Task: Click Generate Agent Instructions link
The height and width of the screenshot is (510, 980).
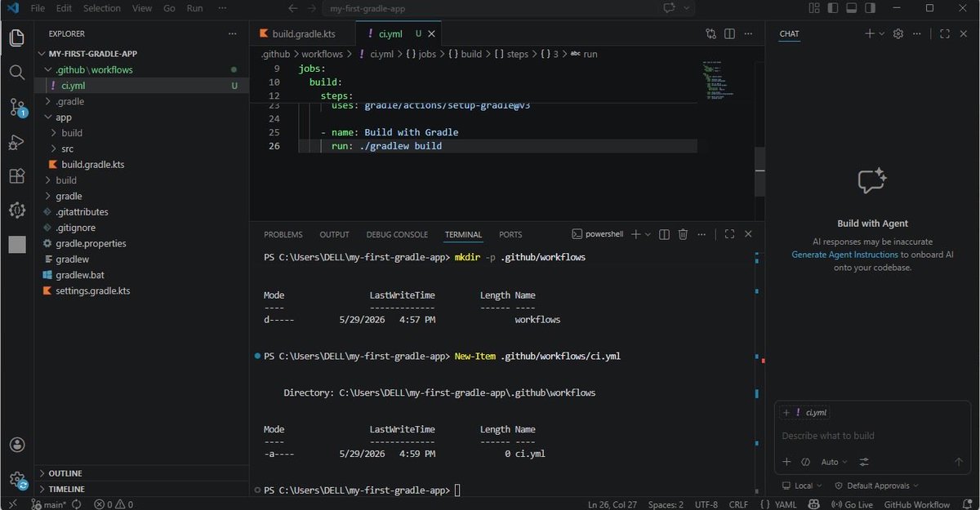Action: 844,255
